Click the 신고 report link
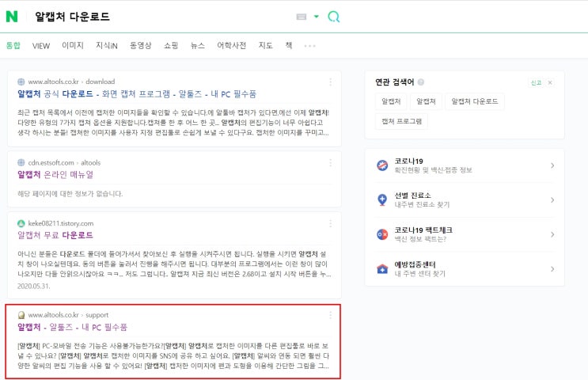This screenshot has width=588, height=380. [537, 82]
